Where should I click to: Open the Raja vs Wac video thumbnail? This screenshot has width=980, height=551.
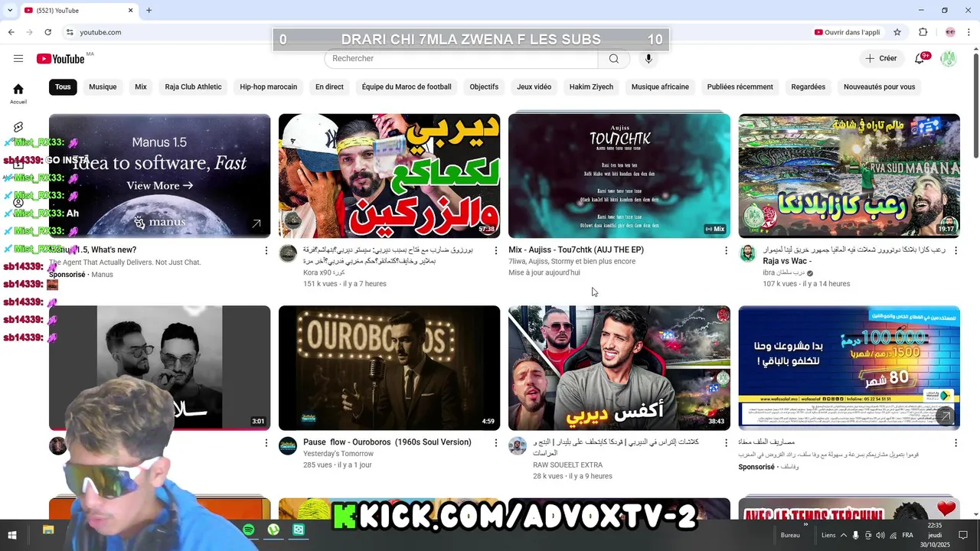pyautogui.click(x=849, y=176)
